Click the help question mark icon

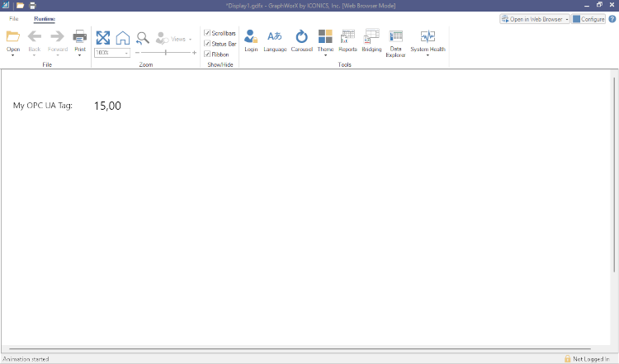[x=612, y=19]
